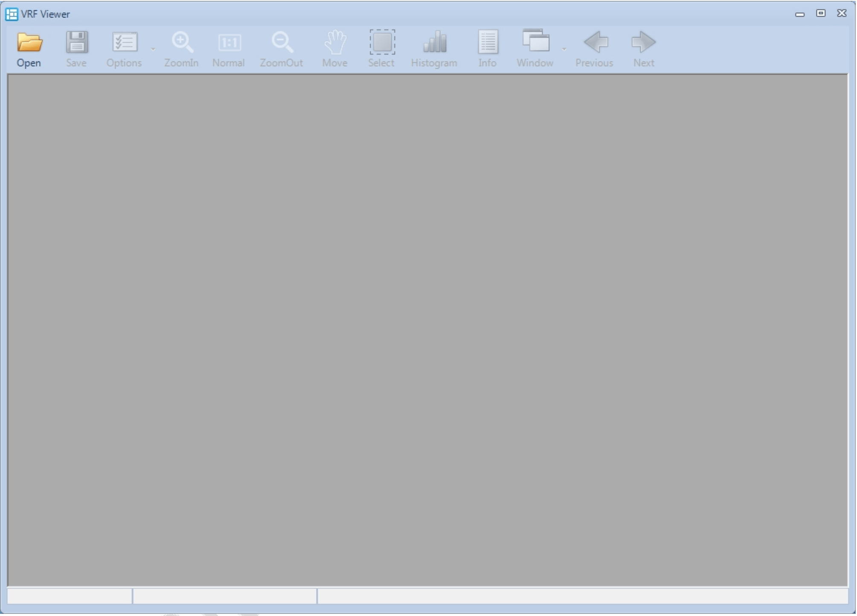The width and height of the screenshot is (857, 616).
Task: Click the first status bar pane
Action: (x=70, y=596)
